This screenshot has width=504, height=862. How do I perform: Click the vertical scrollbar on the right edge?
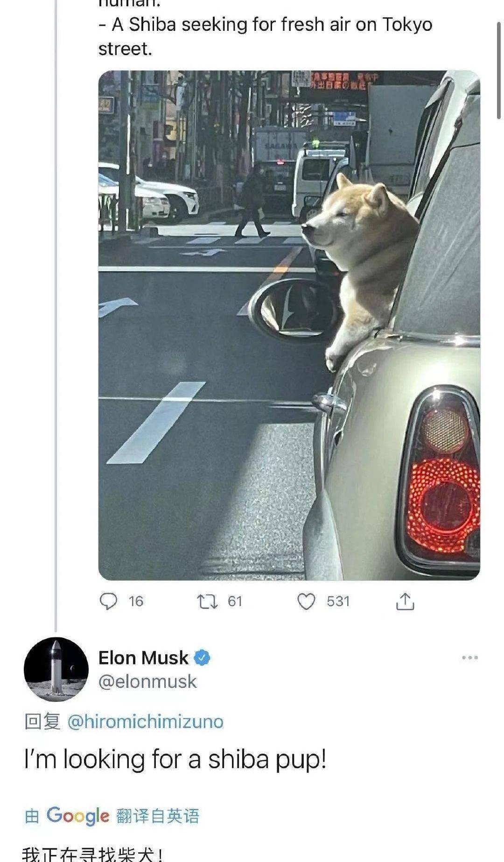pyautogui.click(x=499, y=70)
